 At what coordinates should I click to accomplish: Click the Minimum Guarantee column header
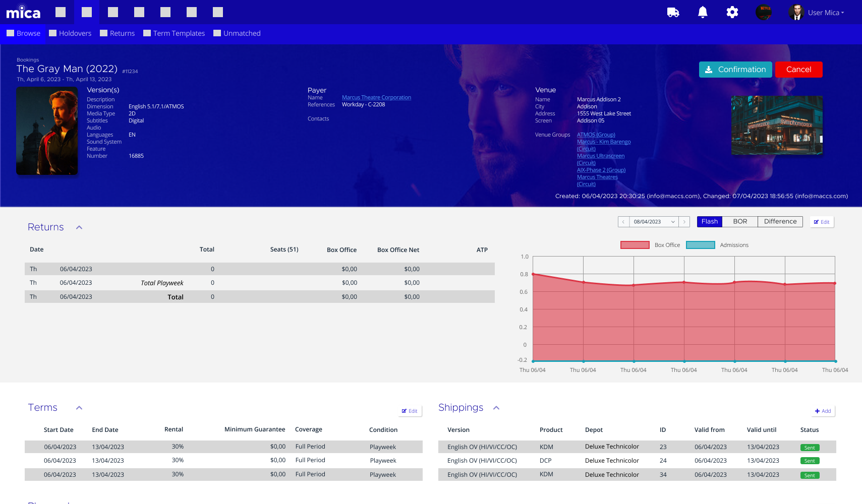coord(255,429)
